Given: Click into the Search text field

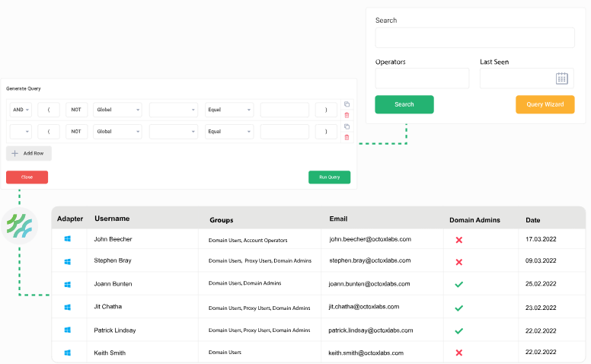Looking at the screenshot, I should 474,38.
